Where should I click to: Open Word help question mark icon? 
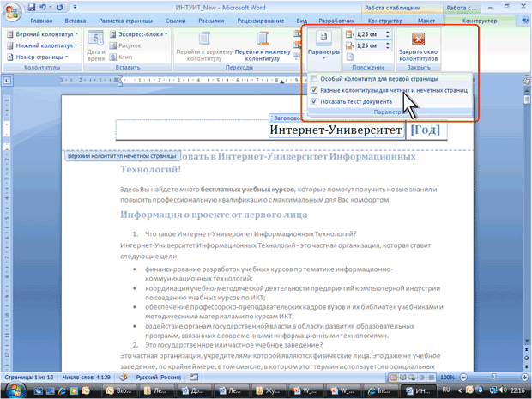click(524, 21)
